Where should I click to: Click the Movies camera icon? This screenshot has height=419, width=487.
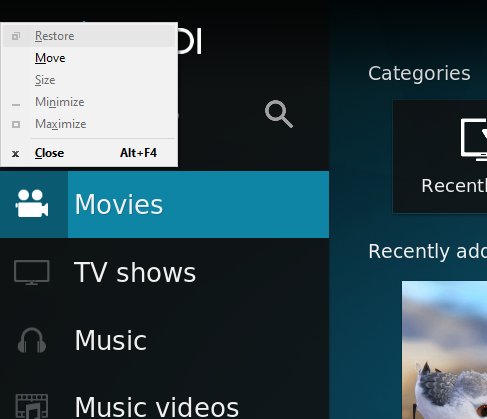[32, 204]
